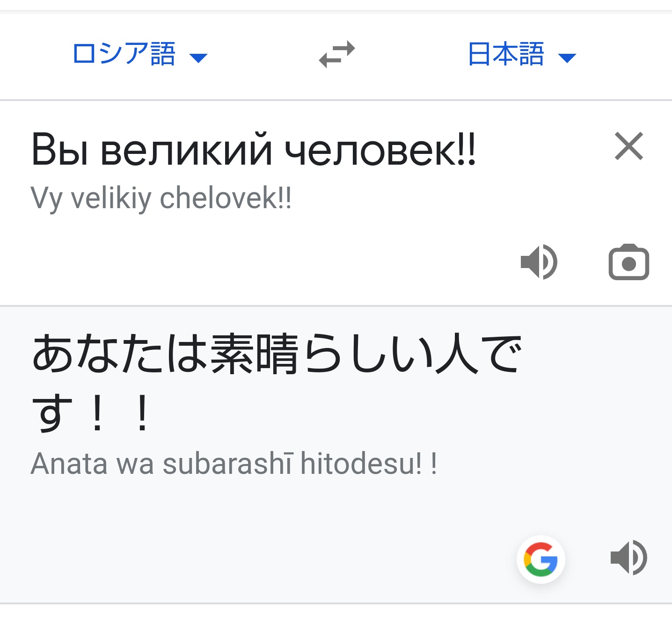Image resolution: width=672 pixels, height=624 pixels.
Task: Tap the romanization Vy velikiy chelovek
Action: point(161,198)
